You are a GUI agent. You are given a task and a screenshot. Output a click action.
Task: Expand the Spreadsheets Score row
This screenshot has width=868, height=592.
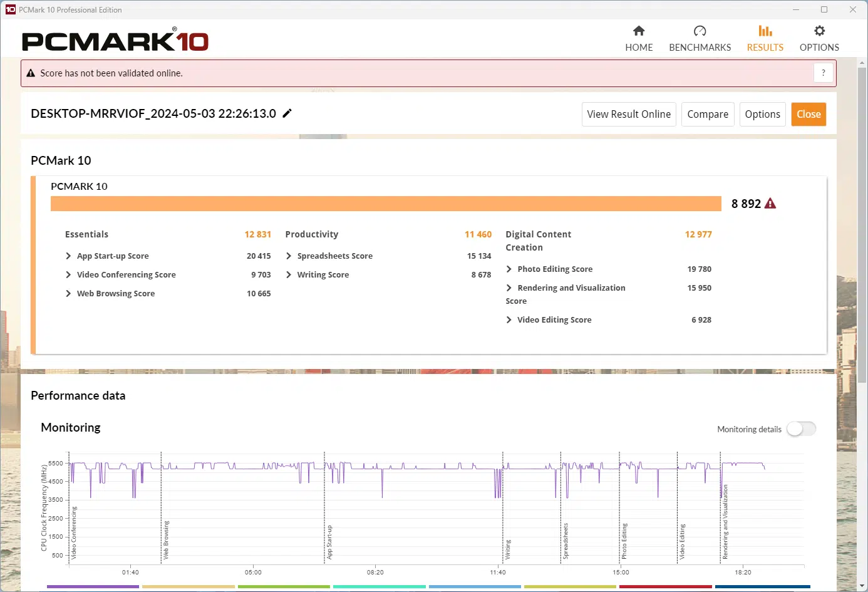tap(289, 256)
